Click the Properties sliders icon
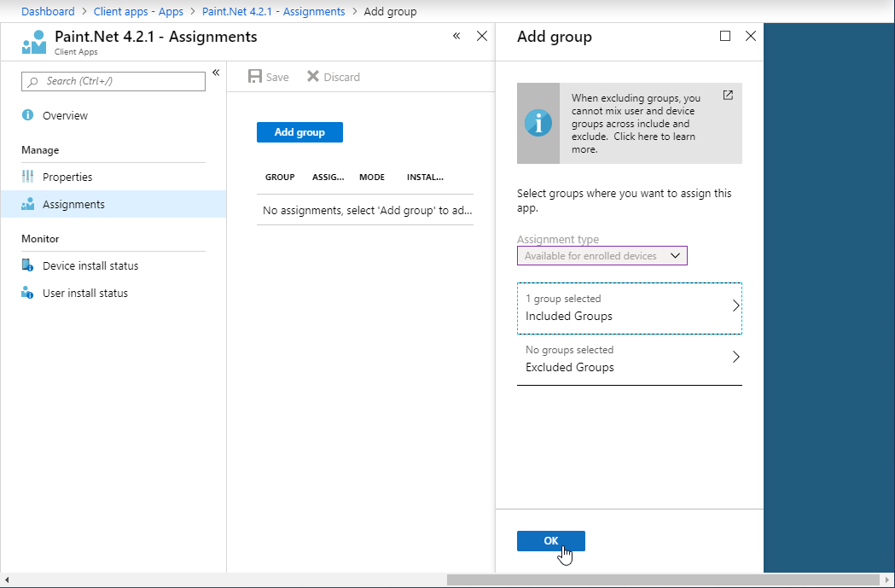Screen dimensions: 895x588 [x=27, y=177]
